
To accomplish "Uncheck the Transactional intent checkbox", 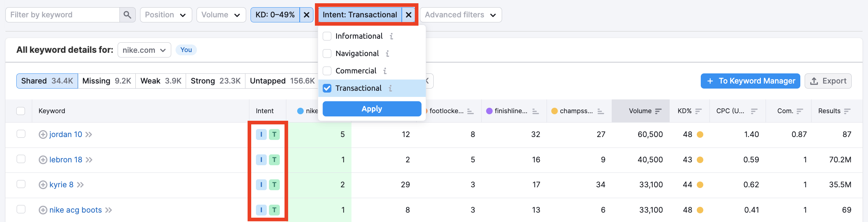I will 327,88.
